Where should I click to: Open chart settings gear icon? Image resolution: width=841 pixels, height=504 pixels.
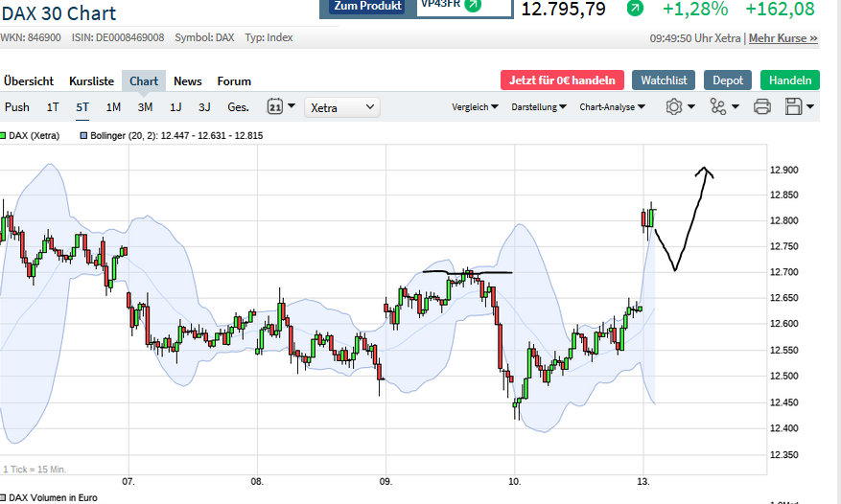click(x=673, y=107)
